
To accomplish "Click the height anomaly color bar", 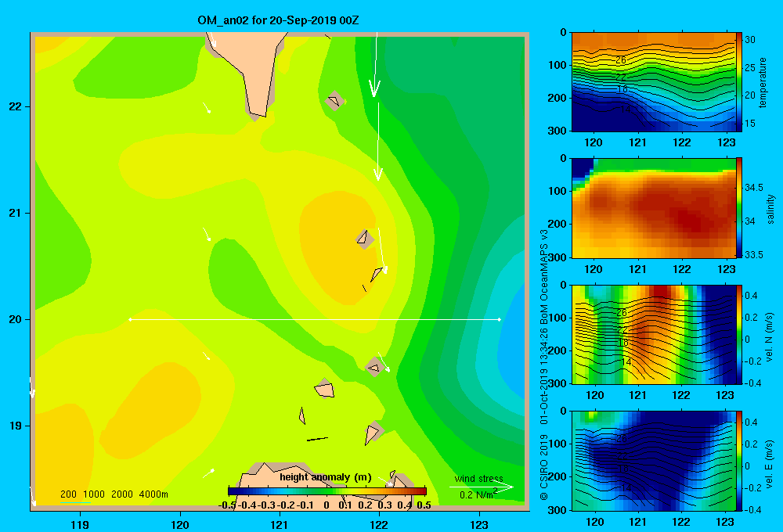I will point(327,491).
